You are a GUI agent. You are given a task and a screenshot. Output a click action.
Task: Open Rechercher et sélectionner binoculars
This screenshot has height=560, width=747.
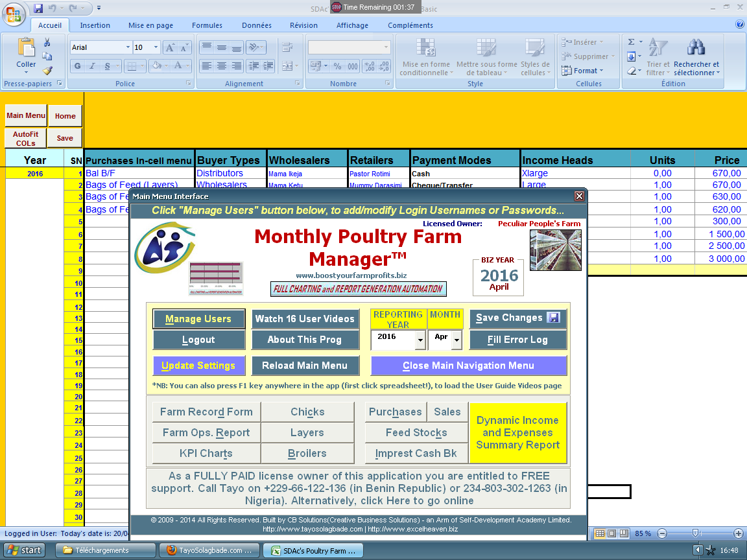click(696, 57)
